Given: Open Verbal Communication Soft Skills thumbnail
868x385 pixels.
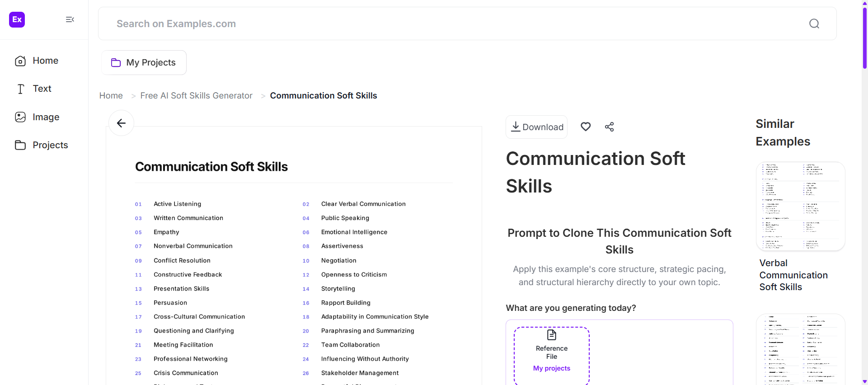Looking at the screenshot, I should [x=800, y=206].
